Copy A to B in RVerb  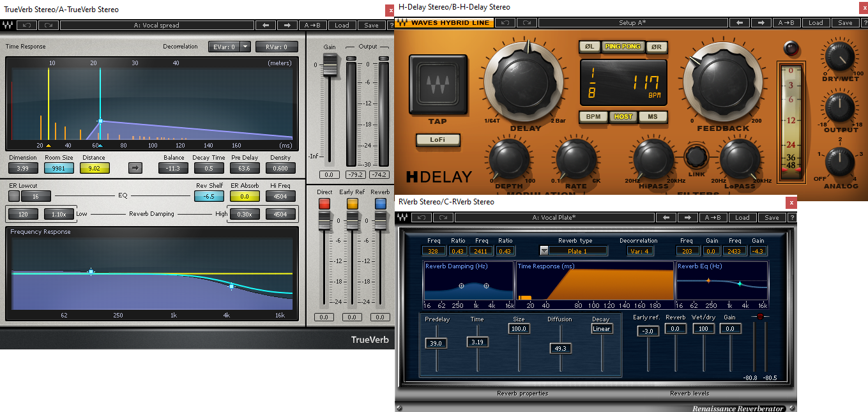[x=713, y=217]
